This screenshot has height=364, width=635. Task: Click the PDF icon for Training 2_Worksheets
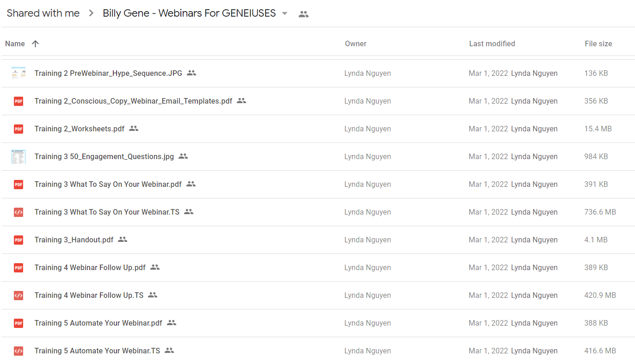click(18, 129)
